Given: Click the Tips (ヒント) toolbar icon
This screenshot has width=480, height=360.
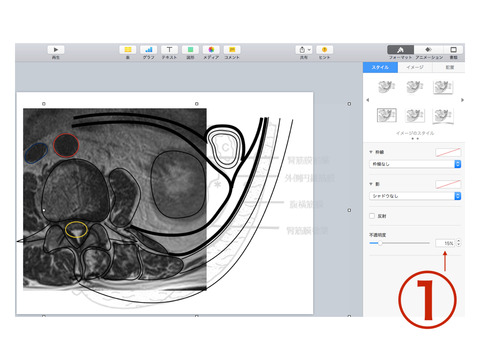Looking at the screenshot, I should 324,50.
